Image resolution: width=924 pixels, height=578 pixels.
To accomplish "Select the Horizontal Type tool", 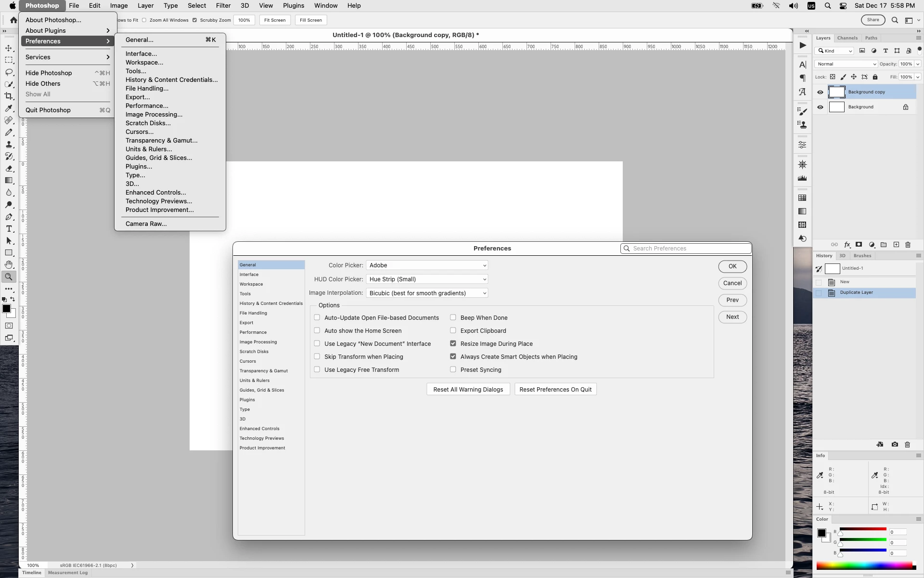I will click(9, 229).
